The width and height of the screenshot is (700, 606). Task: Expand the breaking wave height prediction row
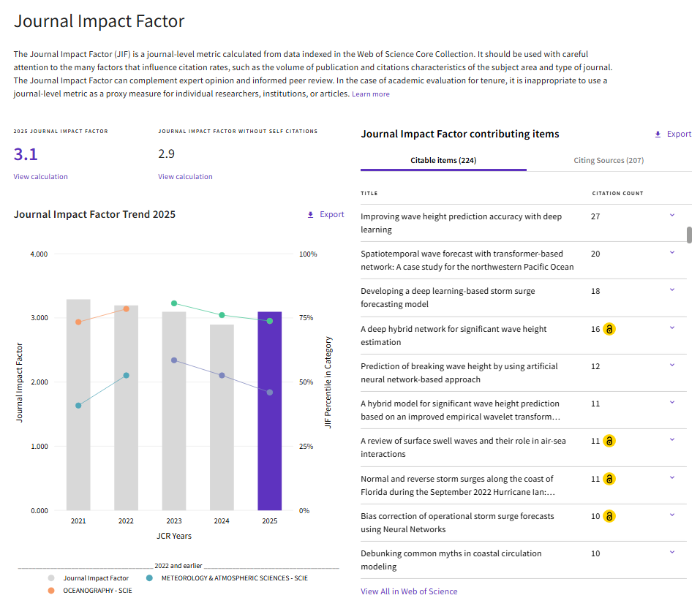[x=672, y=365]
